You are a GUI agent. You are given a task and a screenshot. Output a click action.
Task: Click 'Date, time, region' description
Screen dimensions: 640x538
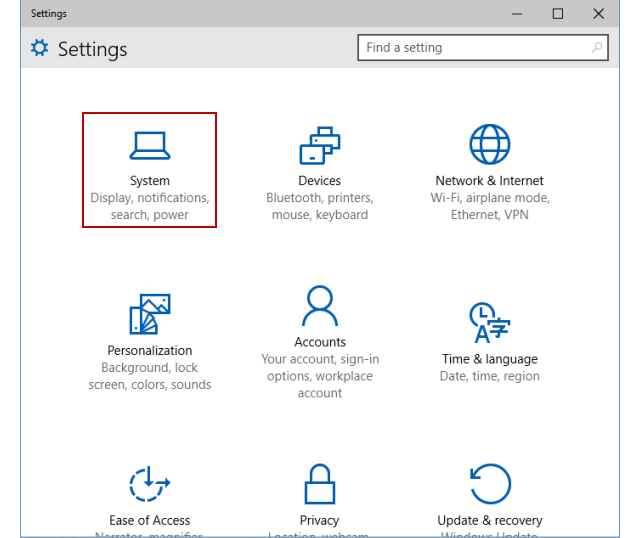click(x=490, y=376)
